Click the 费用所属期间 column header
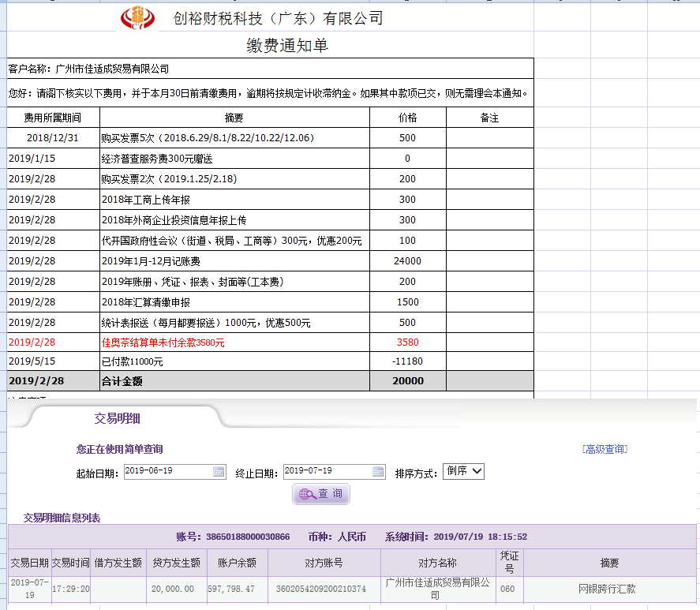 coord(53,118)
